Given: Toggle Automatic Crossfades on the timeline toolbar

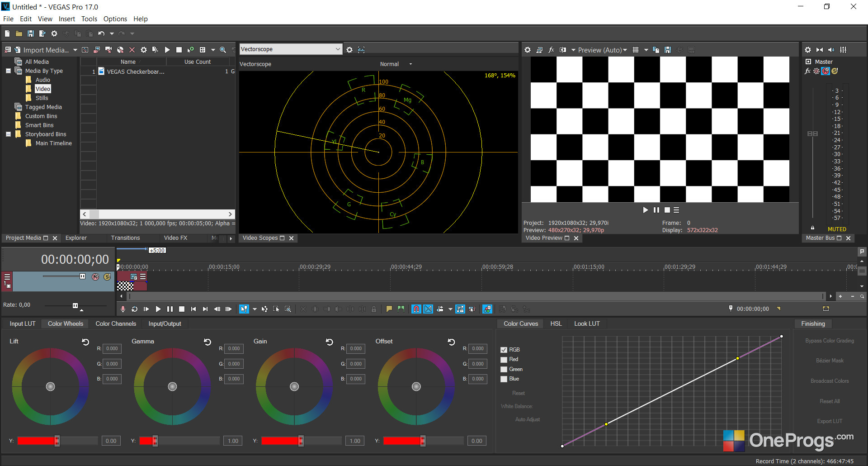Looking at the screenshot, I should [x=428, y=309].
